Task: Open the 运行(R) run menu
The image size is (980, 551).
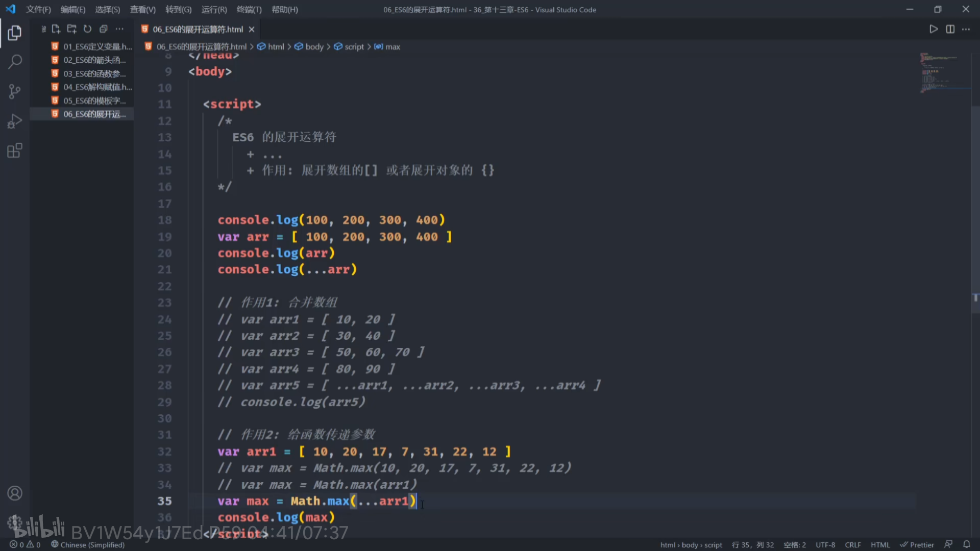Action: pyautogui.click(x=214, y=9)
